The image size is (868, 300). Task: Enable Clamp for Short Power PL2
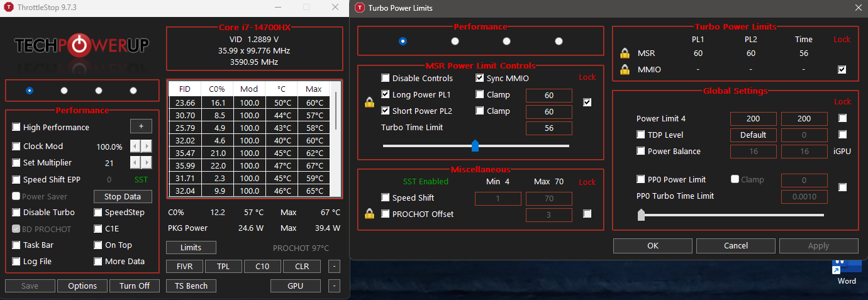tap(480, 111)
